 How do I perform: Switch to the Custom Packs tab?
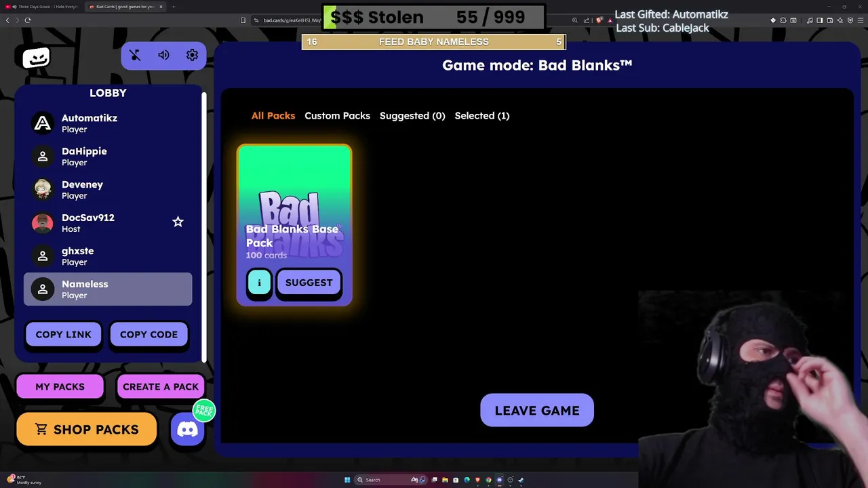[337, 116]
